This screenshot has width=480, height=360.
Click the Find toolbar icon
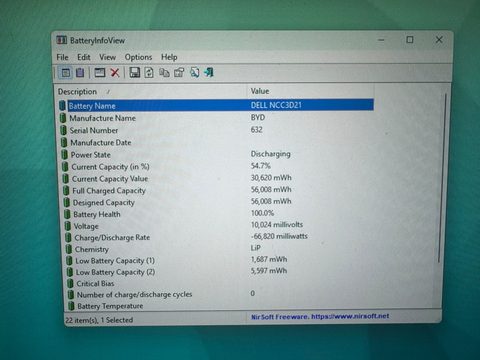tap(195, 72)
